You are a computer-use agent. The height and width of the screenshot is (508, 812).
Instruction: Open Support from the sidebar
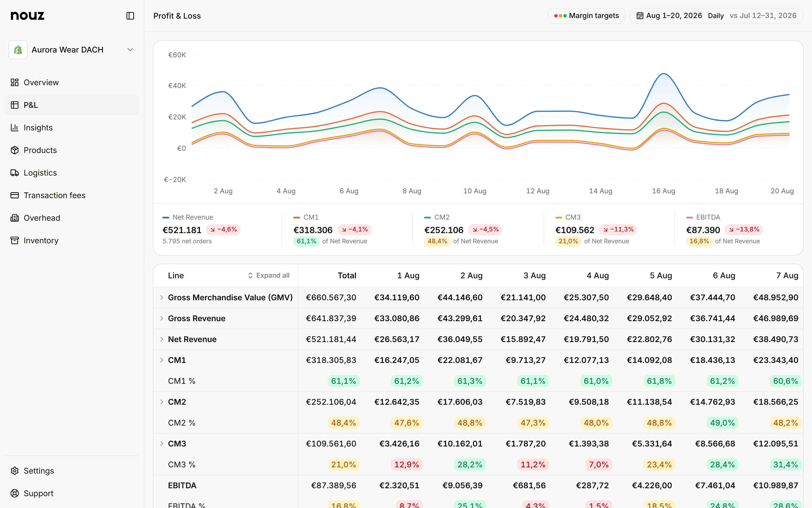pos(72,493)
